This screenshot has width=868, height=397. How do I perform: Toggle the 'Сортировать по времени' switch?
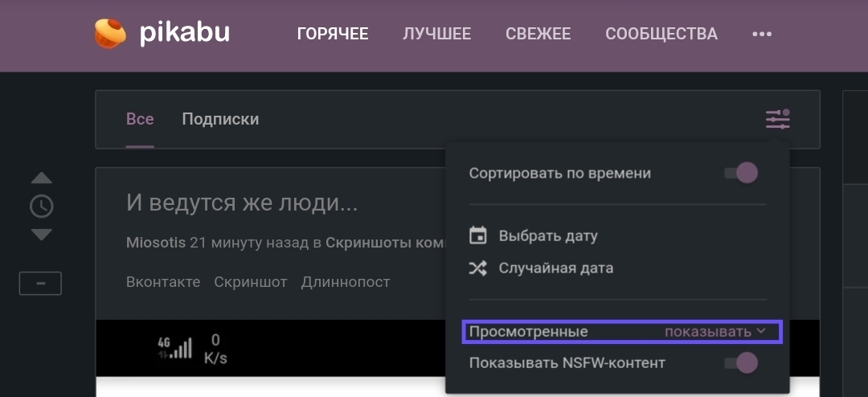tap(740, 173)
